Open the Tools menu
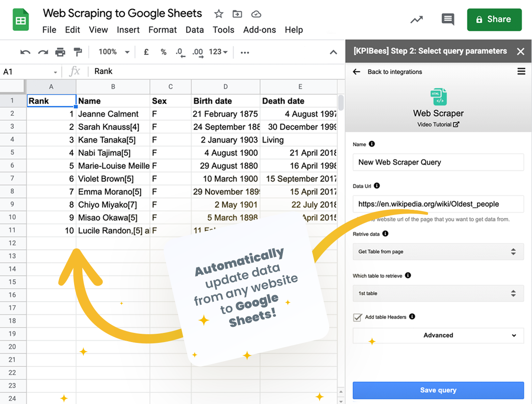This screenshot has height=404, width=532. 224,30
